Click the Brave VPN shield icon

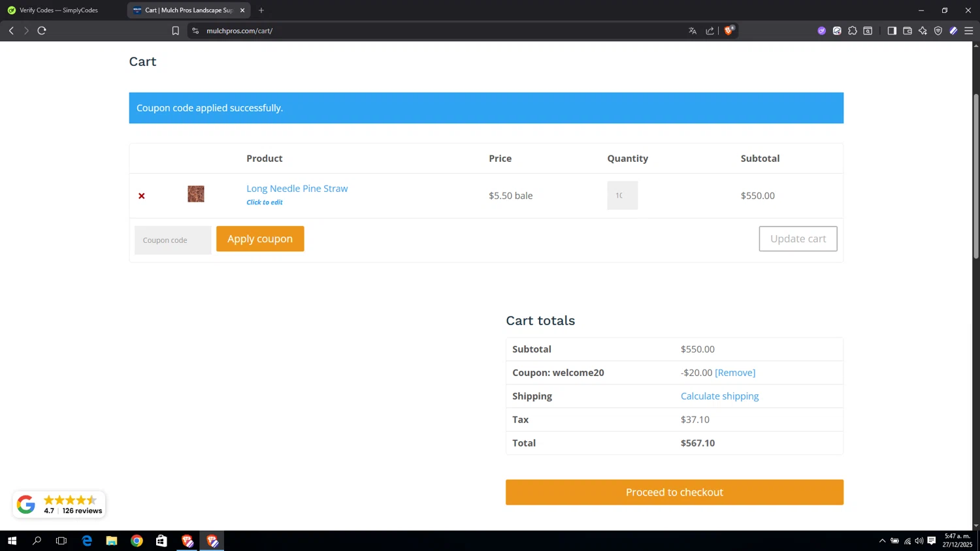coord(938,31)
